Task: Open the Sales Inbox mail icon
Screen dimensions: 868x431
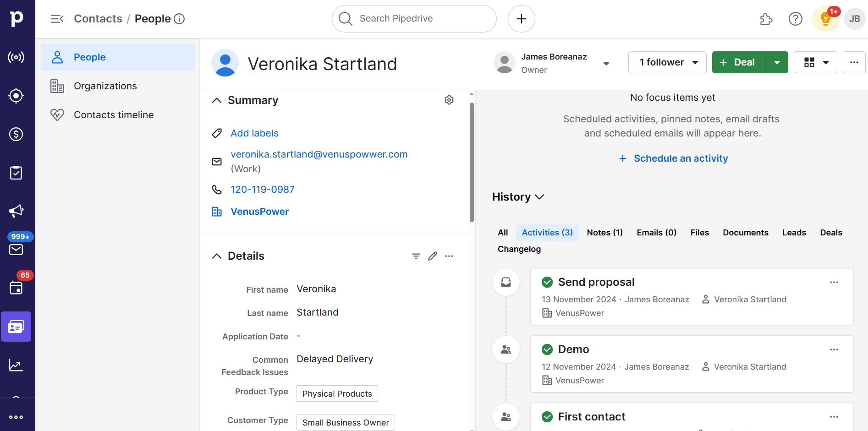Action: tap(16, 250)
